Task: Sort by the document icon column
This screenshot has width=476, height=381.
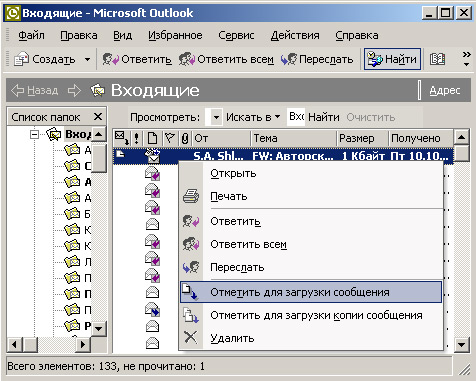Action: [152, 138]
